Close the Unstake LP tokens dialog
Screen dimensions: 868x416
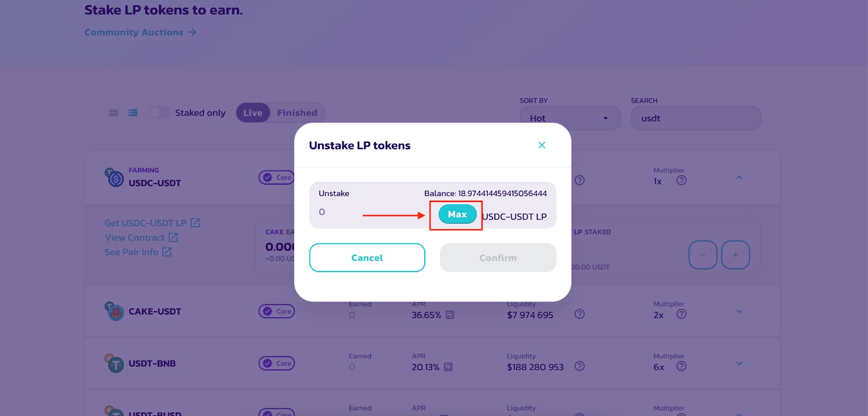pyautogui.click(x=541, y=145)
